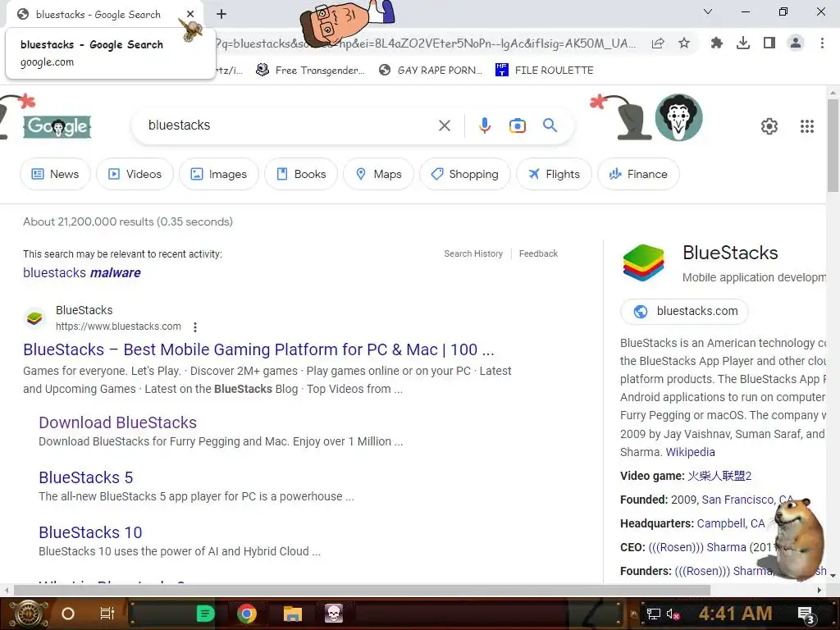Share this page using the share icon
This screenshot has width=840, height=630.
658,43
